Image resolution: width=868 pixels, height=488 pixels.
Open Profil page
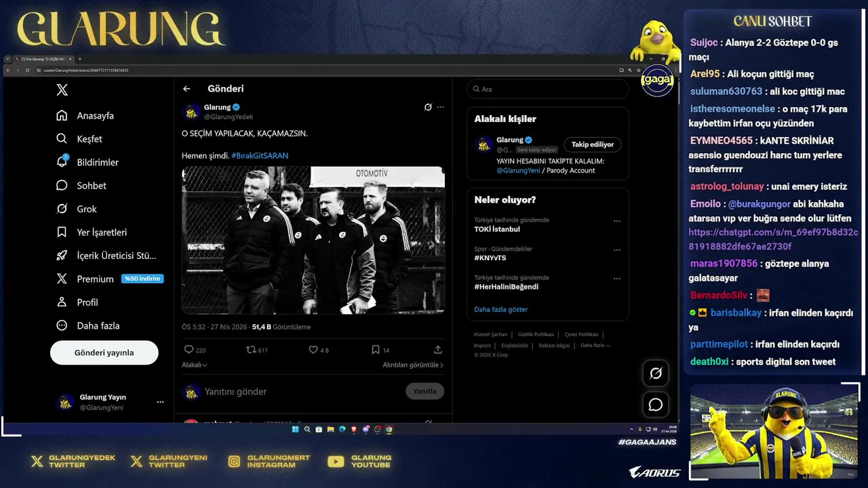point(77,302)
